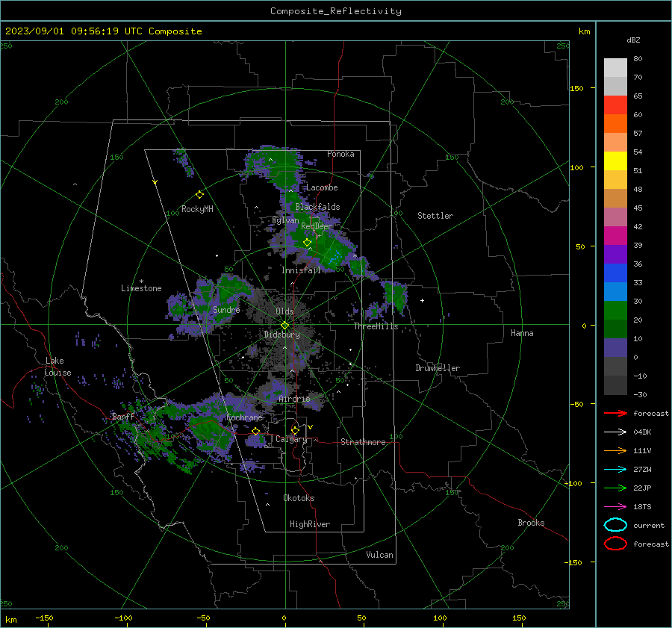
Task: Click the RockyMH label
Action: [x=197, y=209]
